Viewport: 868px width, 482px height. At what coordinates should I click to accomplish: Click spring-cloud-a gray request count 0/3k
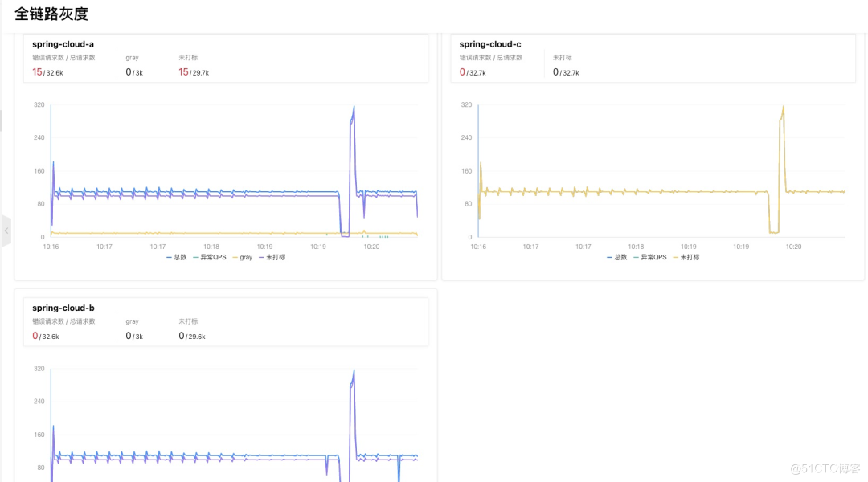pyautogui.click(x=134, y=72)
